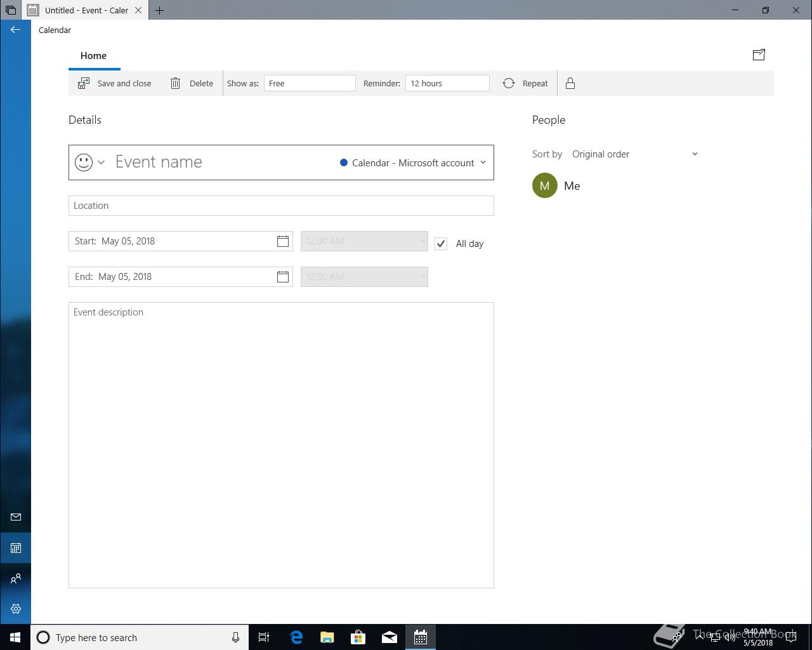Click Save and close
Image resolution: width=812 pixels, height=650 pixels.
[x=115, y=83]
